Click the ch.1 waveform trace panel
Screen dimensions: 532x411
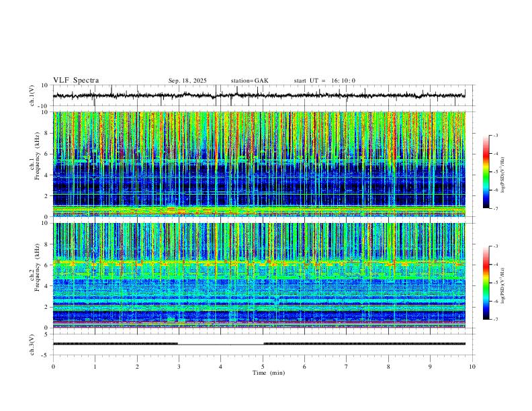(263, 95)
